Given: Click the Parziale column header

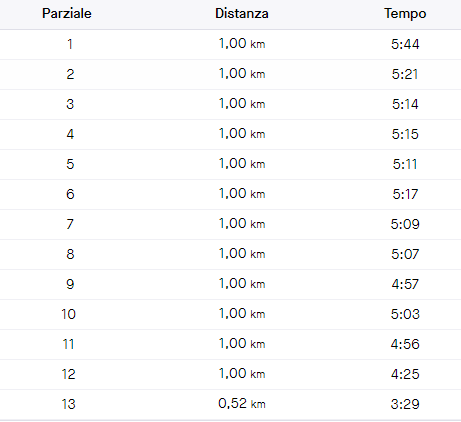Looking at the screenshot, I should tap(67, 14).
